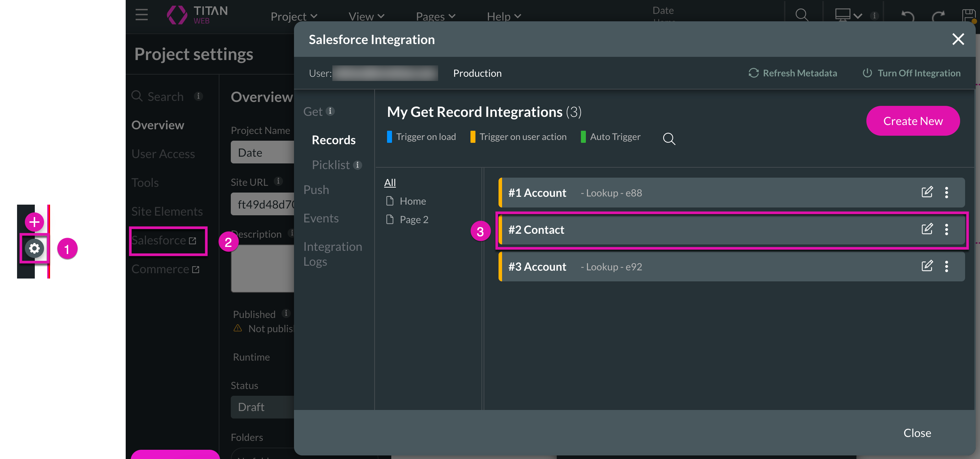This screenshot has width=980, height=459.
Task: Click the Refresh Metadata circular arrow icon
Action: [x=753, y=73]
